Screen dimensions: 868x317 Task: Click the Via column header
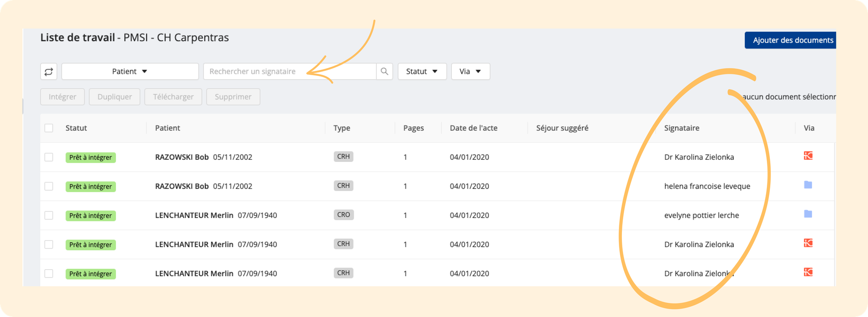[809, 128]
